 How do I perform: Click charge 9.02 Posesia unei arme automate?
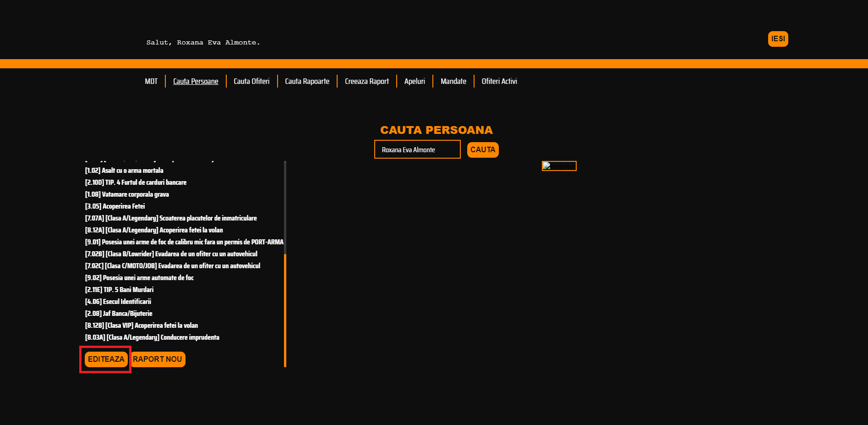tap(139, 278)
